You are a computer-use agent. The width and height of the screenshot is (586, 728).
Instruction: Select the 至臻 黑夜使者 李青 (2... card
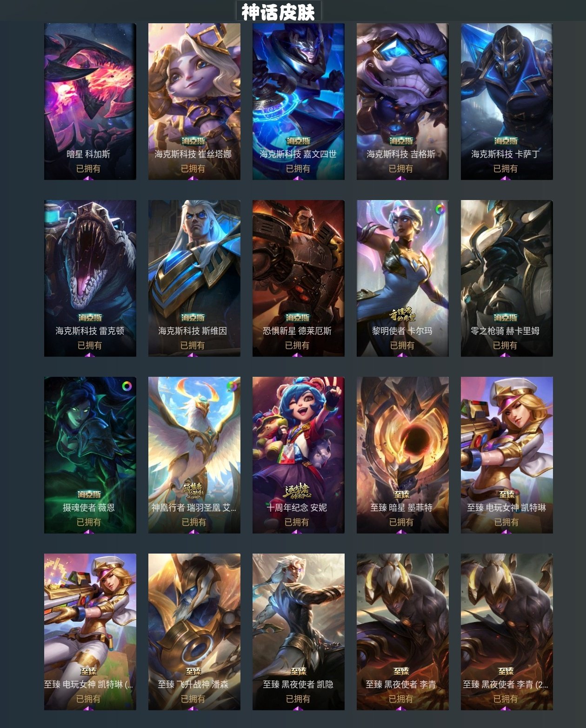click(507, 632)
